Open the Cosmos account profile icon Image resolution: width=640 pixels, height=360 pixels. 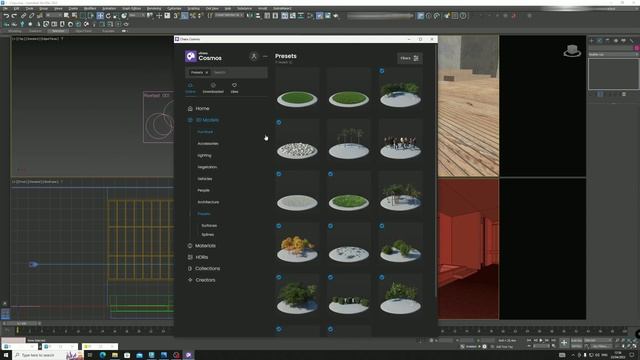point(253,56)
